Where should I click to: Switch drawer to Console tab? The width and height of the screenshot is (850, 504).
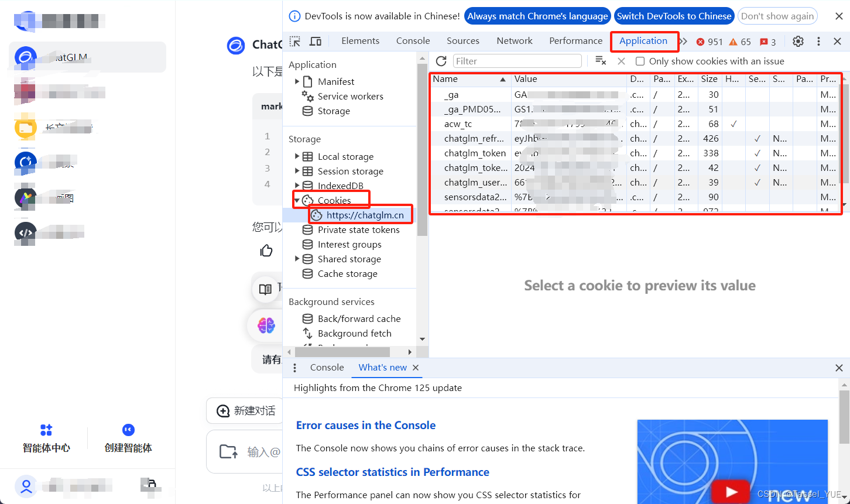click(327, 368)
